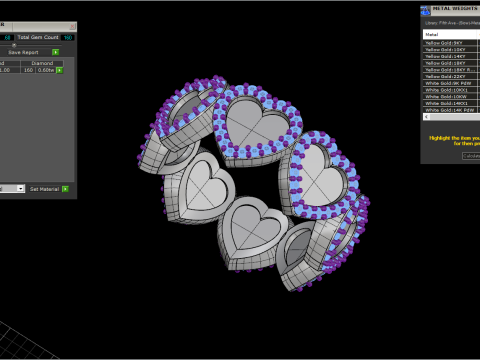Select the White Gold 10KX1 row

pos(450,90)
